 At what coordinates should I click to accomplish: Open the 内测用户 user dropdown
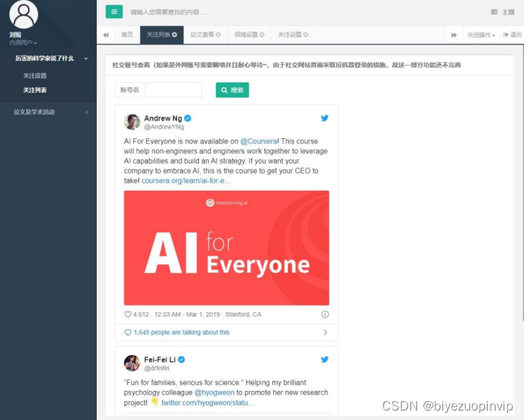pos(23,43)
